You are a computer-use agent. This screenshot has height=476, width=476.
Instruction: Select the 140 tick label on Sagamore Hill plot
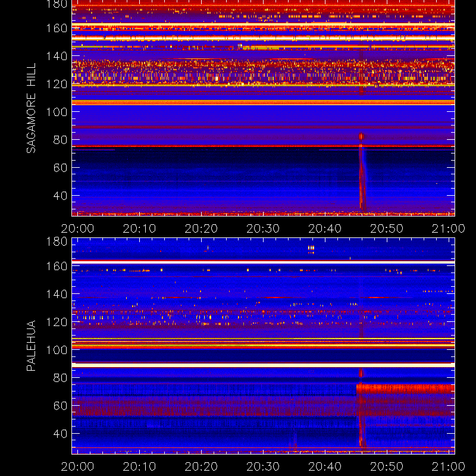[57, 56]
